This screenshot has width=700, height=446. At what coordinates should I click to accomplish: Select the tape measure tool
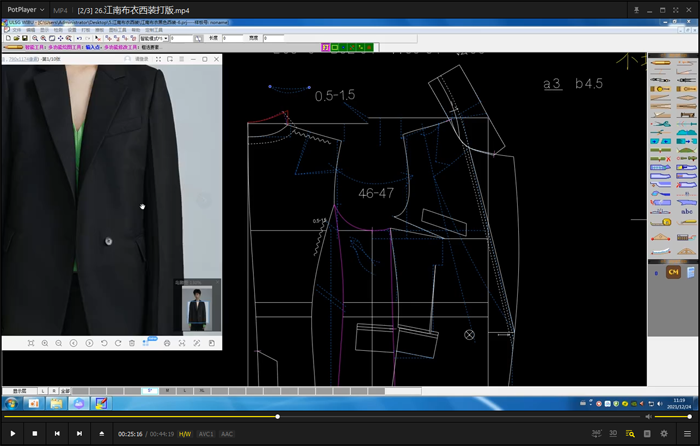[660, 222]
